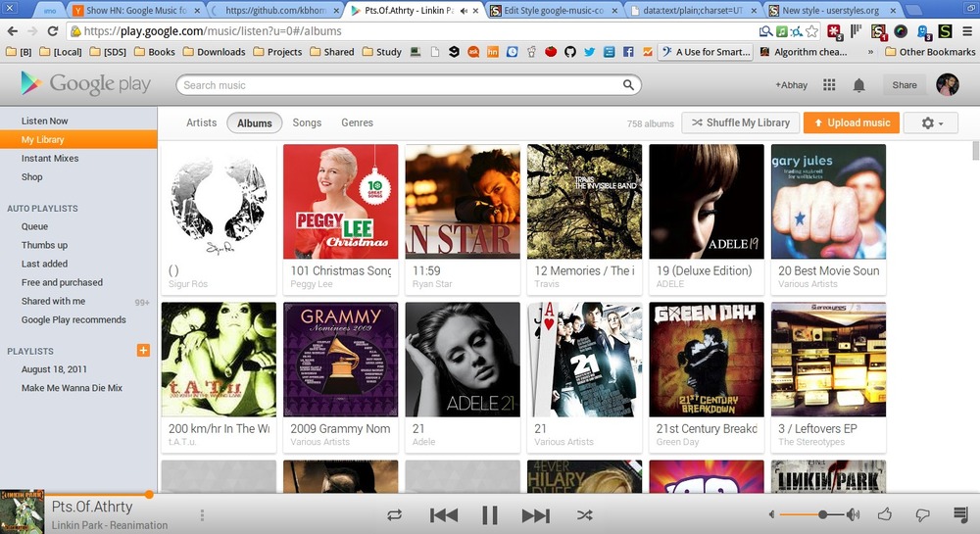This screenshot has width=980, height=534.
Task: Go back to previous track
Action: pyautogui.click(x=444, y=515)
